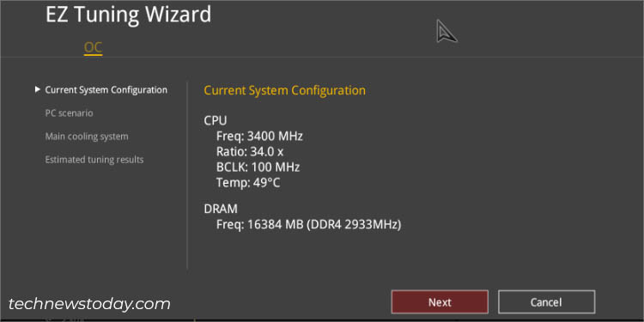Click the vertical divider beside the sidebar
644x322 pixels.
[187, 175]
